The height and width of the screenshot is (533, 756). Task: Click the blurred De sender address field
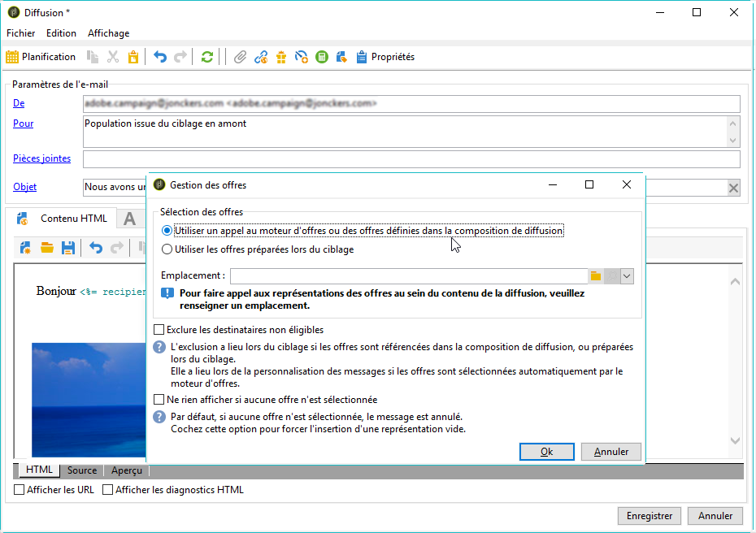click(411, 104)
